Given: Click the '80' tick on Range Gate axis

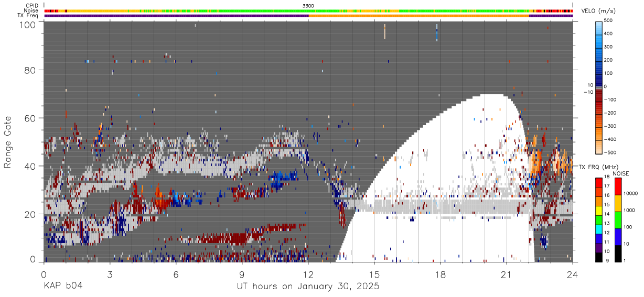Looking at the screenshot, I should pyautogui.click(x=30, y=70).
